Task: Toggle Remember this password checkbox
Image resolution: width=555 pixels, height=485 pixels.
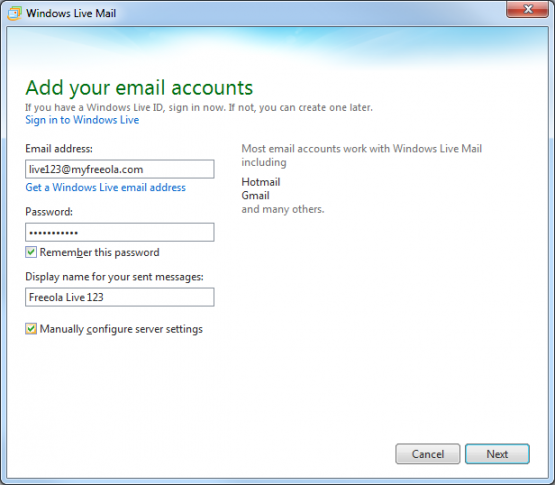Action: point(31,252)
